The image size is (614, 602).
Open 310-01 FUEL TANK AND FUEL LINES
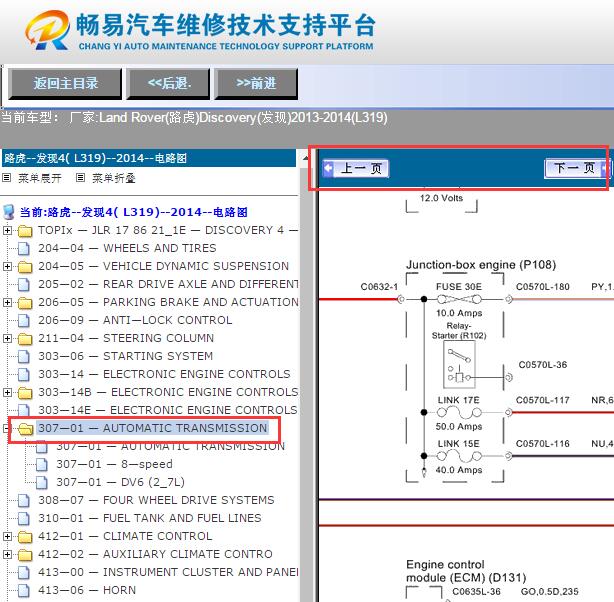coord(150,519)
